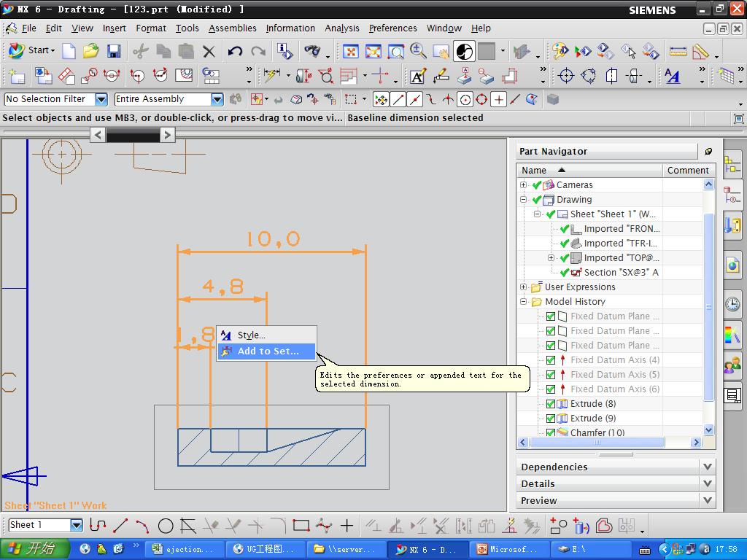747x560 pixels.
Task: Select the rectangle sketch tool in bottom toolbar
Action: (301, 525)
